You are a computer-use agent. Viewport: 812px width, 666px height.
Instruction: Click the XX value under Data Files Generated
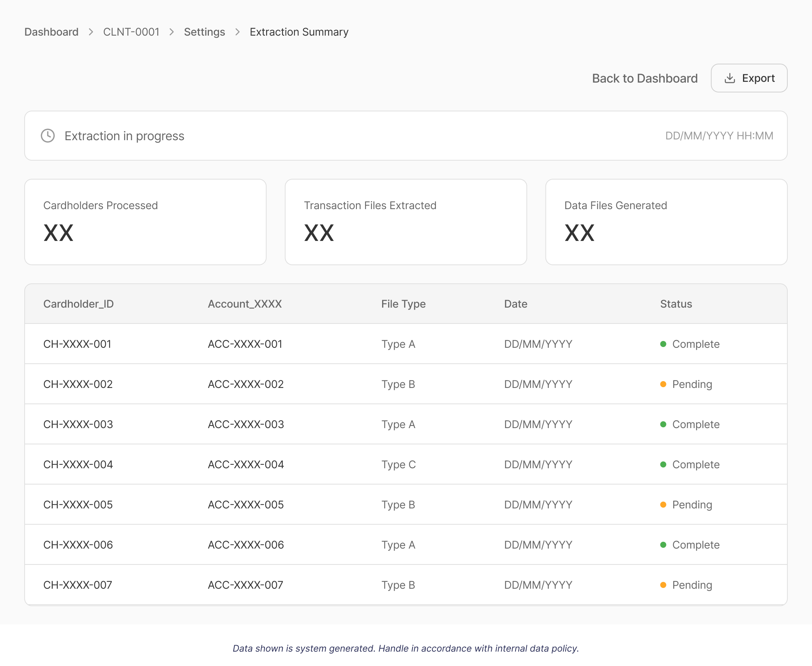click(579, 233)
